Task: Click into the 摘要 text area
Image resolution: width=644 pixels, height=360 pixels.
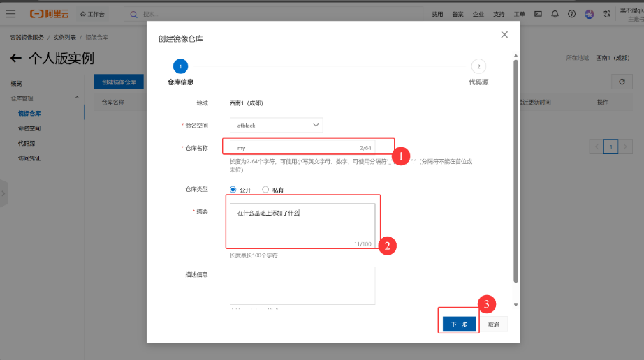Action: 302,225
